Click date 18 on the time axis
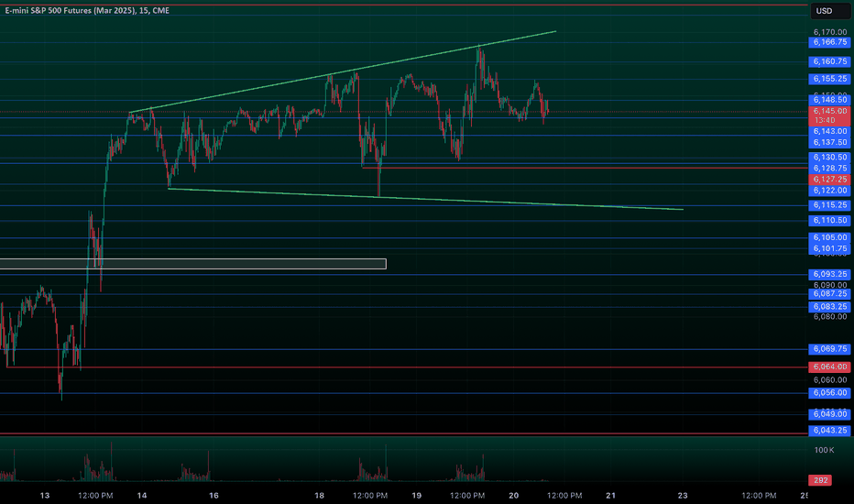The height and width of the screenshot is (504, 854). pos(319,495)
